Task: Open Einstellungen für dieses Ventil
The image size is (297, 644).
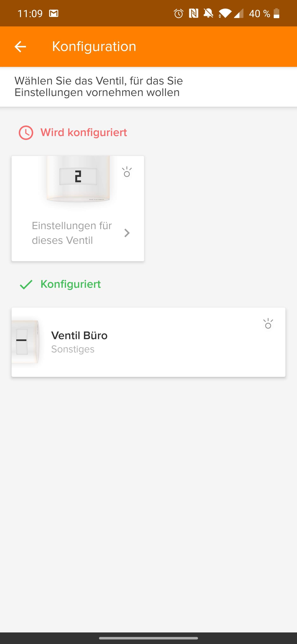Action: click(x=72, y=233)
